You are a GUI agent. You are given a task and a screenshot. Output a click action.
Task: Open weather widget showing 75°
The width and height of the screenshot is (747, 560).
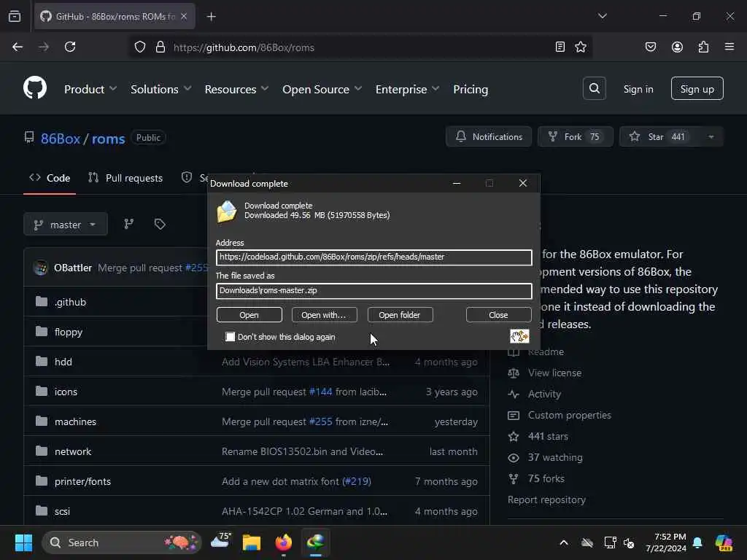[x=220, y=541]
